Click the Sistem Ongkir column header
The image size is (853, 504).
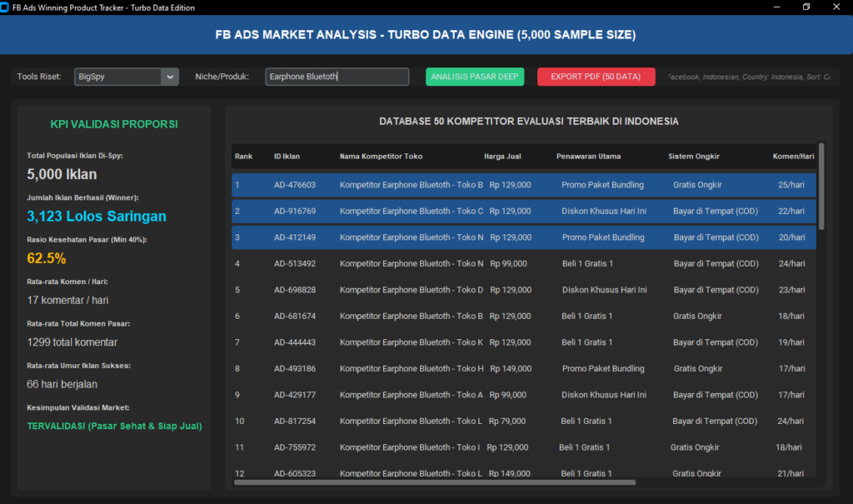tap(694, 157)
